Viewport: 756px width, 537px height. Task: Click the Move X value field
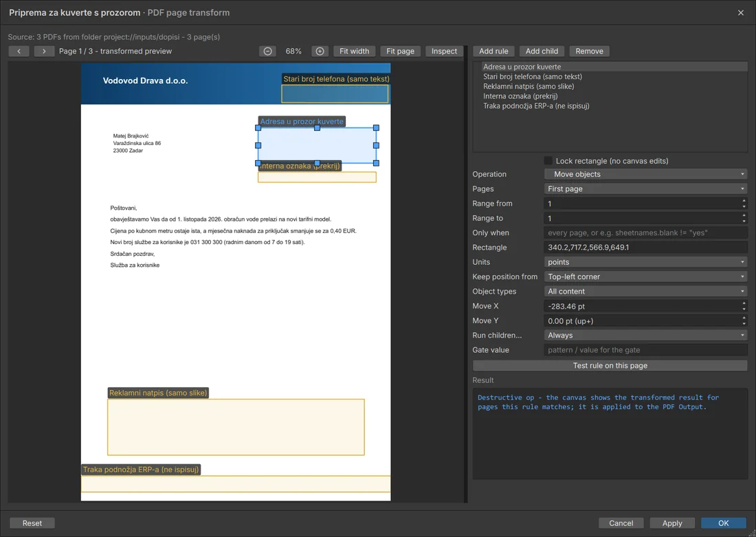click(x=645, y=306)
